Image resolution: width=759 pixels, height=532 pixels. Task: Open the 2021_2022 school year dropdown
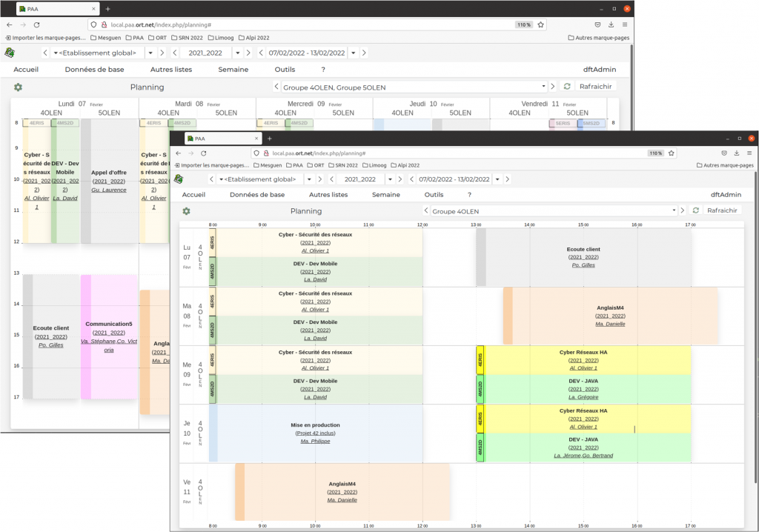388,179
